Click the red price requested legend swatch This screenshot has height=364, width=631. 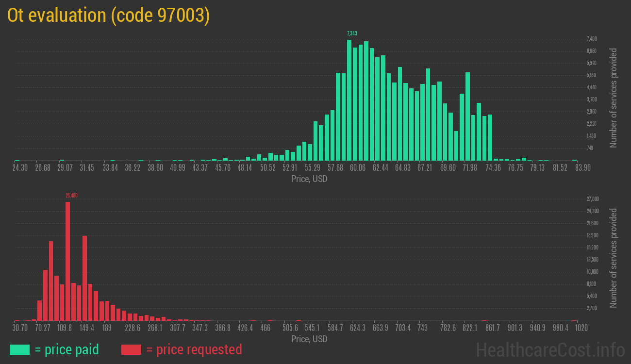click(131, 349)
